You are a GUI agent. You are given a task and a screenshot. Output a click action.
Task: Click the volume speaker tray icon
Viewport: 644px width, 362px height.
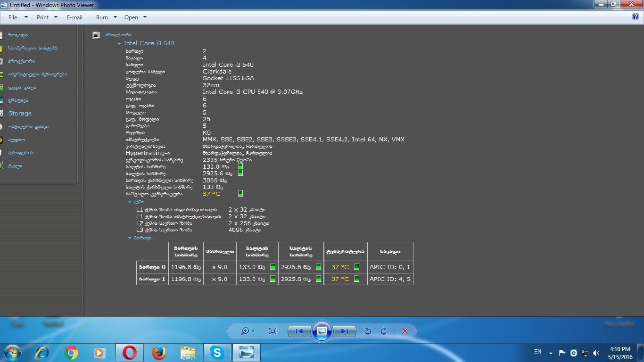point(596,353)
